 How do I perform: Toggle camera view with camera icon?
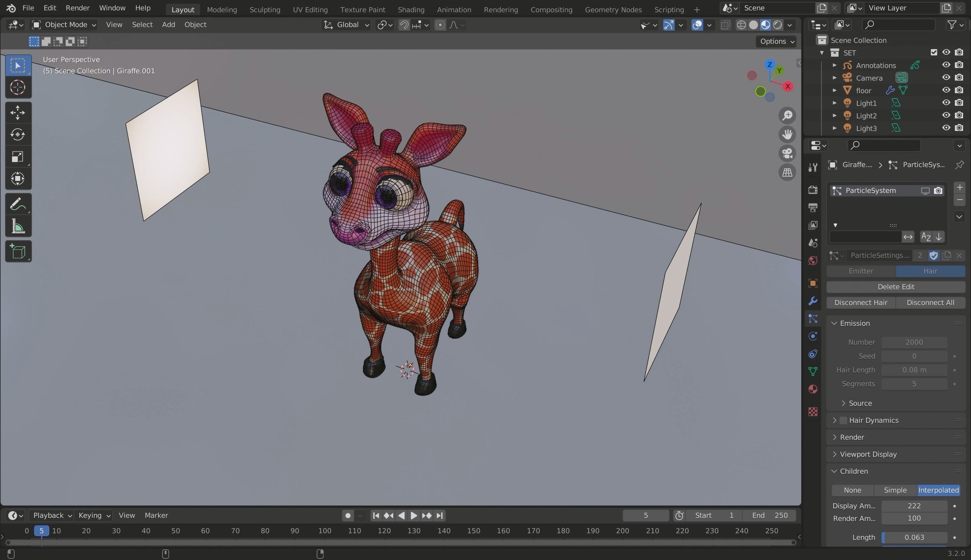(787, 154)
